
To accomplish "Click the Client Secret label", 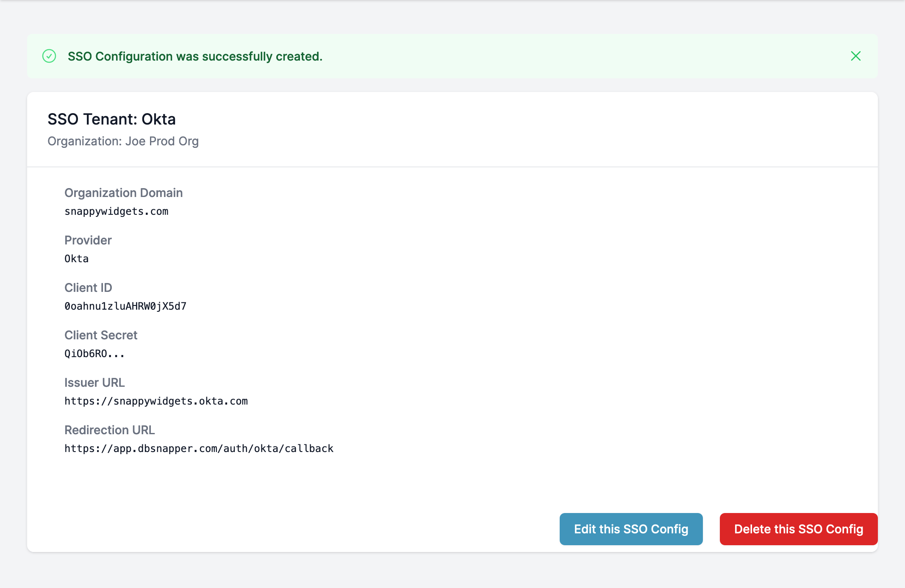I will coord(101,335).
